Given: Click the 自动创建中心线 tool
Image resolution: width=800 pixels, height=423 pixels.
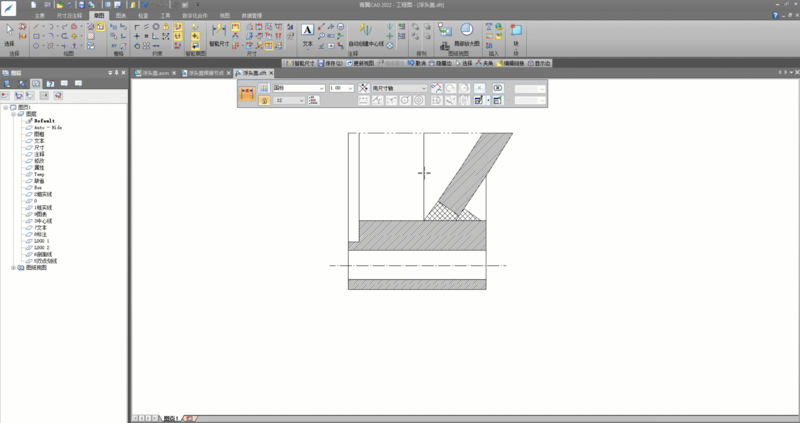Looking at the screenshot, I should click(365, 34).
